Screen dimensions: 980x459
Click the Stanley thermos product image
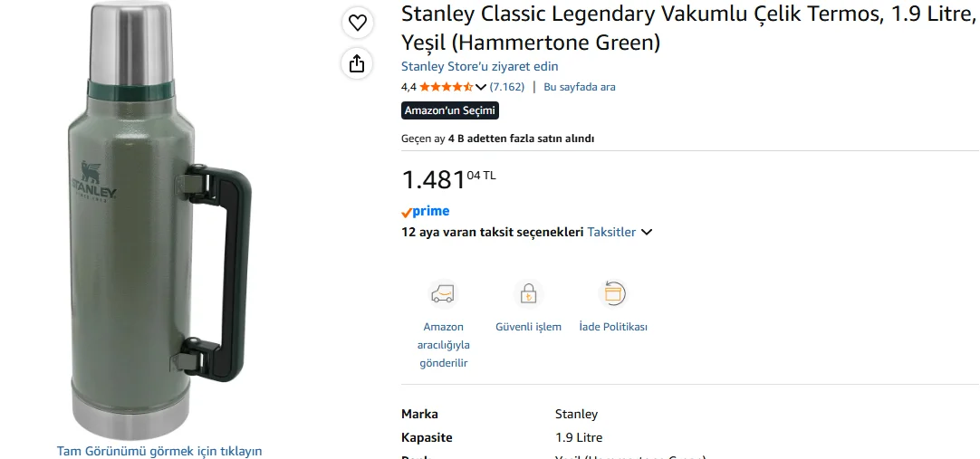(159, 220)
